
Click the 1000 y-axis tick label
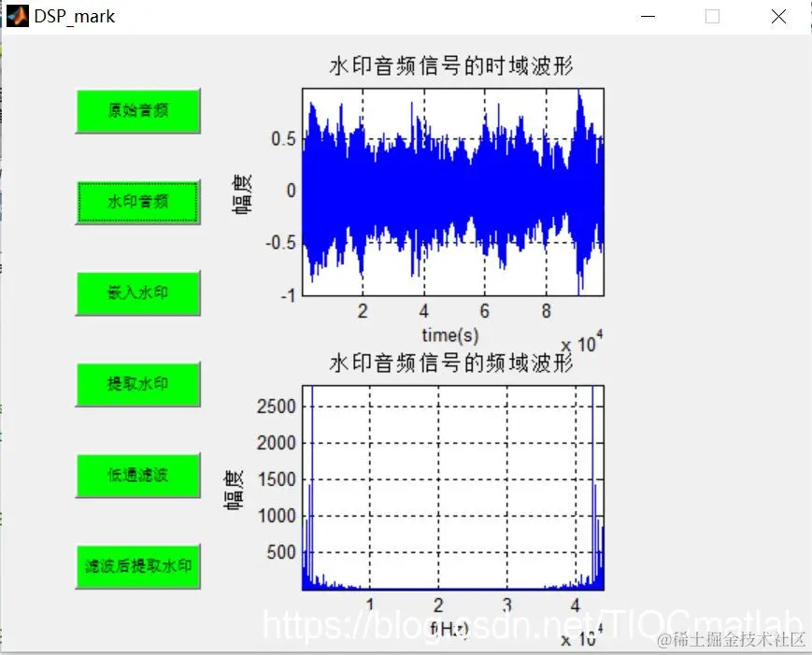277,516
